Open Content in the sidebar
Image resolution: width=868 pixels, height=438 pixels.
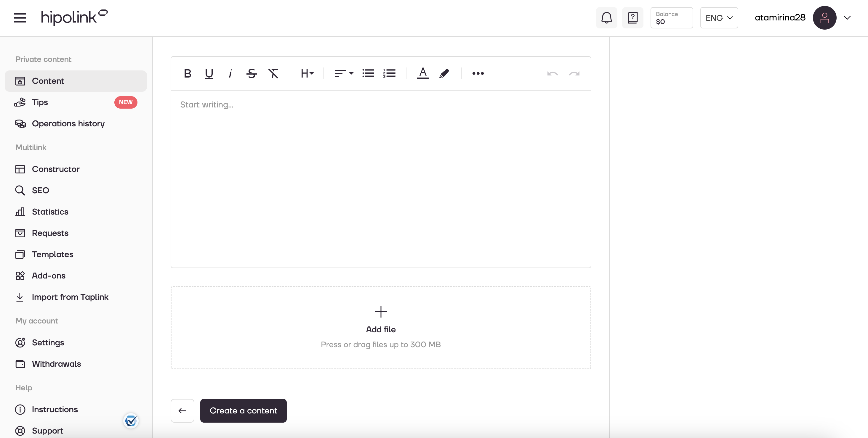click(x=76, y=81)
